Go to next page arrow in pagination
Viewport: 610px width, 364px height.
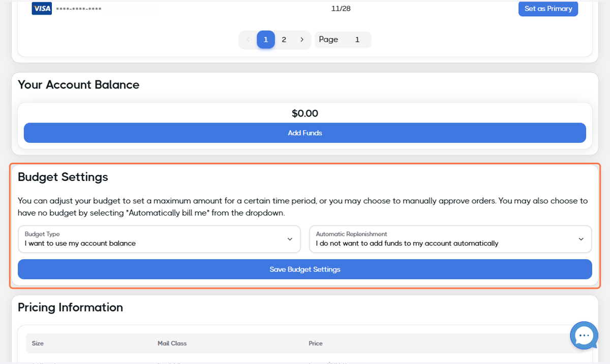pos(302,40)
